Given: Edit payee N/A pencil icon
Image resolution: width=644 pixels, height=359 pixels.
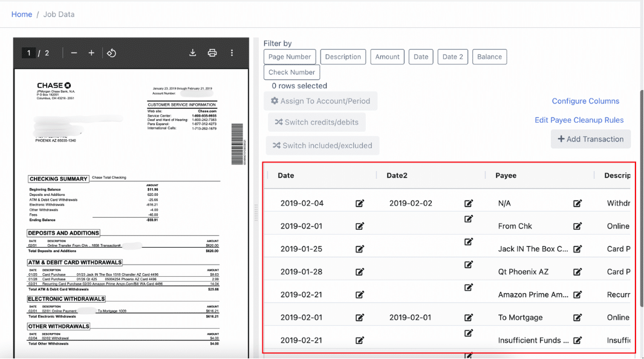Looking at the screenshot, I should [577, 204].
